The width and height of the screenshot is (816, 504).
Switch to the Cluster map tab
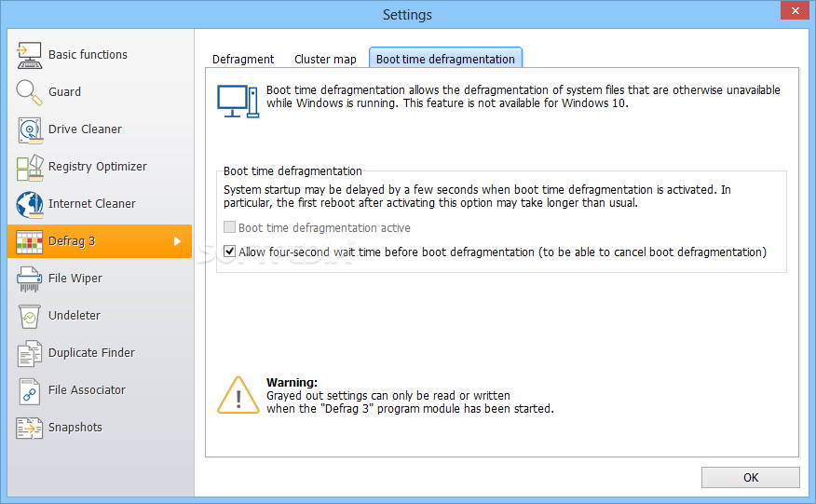[325, 59]
